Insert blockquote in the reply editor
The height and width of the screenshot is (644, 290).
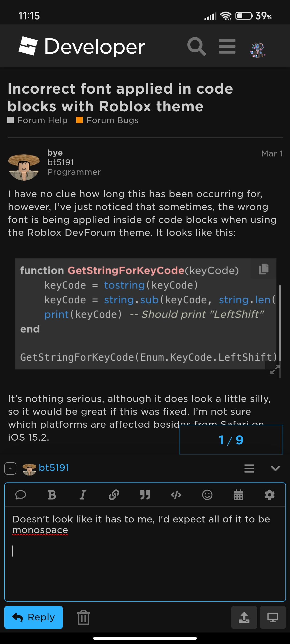145,495
